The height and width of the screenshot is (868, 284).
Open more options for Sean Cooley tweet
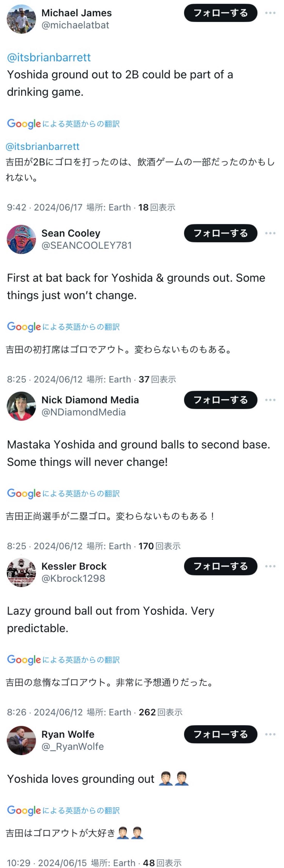tap(270, 233)
